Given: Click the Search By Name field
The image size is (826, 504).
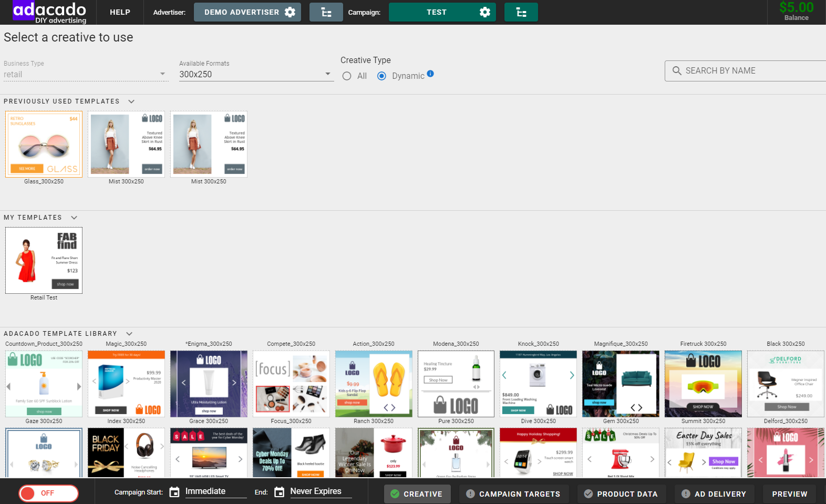Looking at the screenshot, I should click(x=746, y=70).
